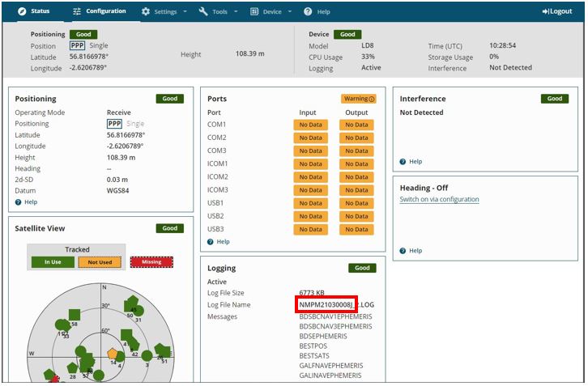Click the Tools wrench icon
Image resolution: width=588 pixels, height=386 pixels.
[203, 11]
